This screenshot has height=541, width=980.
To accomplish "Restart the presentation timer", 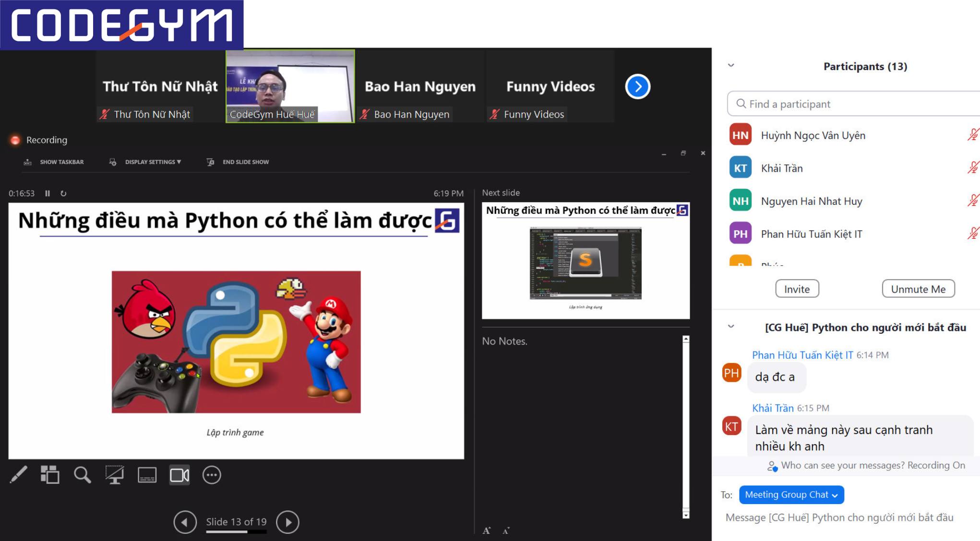I will [x=63, y=193].
